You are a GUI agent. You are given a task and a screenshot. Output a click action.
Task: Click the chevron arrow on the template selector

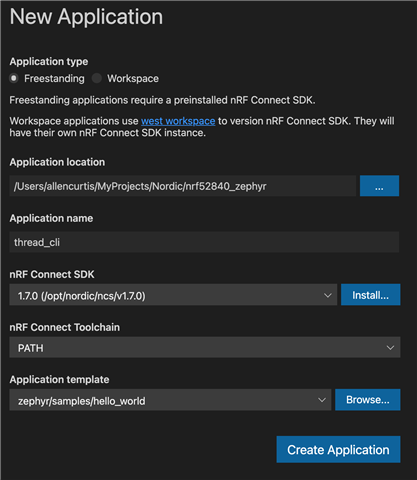pos(322,400)
